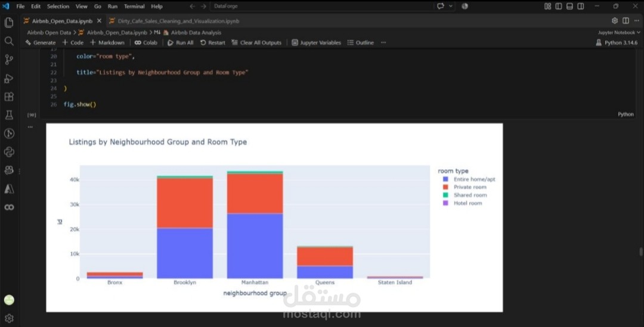
Task: Add a new Code cell
Action: (x=73, y=42)
